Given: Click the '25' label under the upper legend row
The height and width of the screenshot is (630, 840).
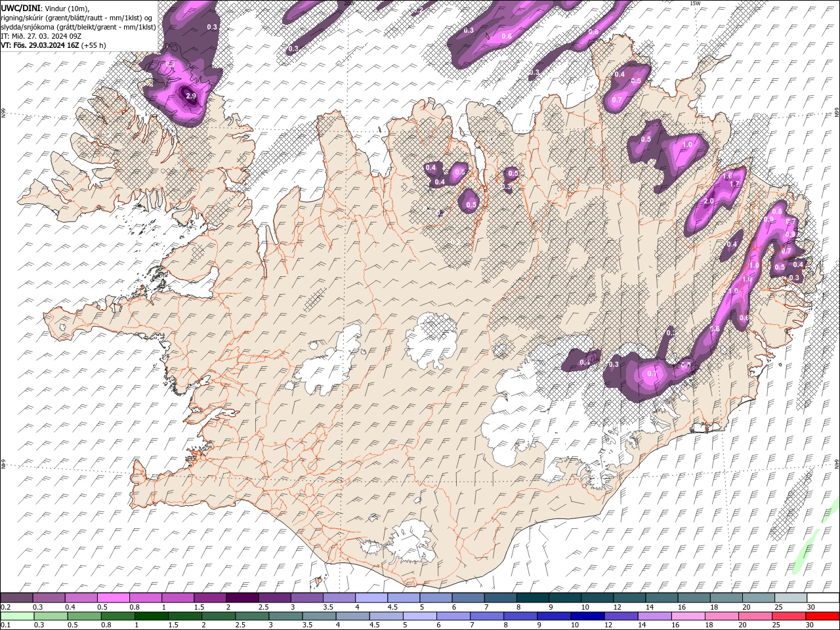Looking at the screenshot, I should pos(779,607).
